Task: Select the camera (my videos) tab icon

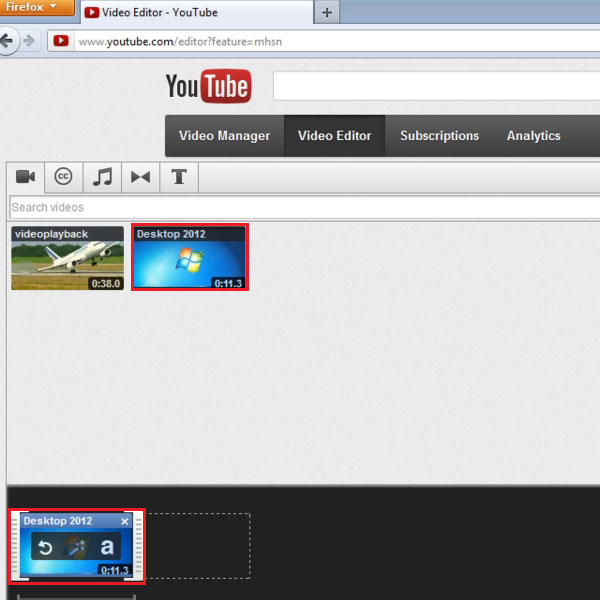Action: (26, 177)
